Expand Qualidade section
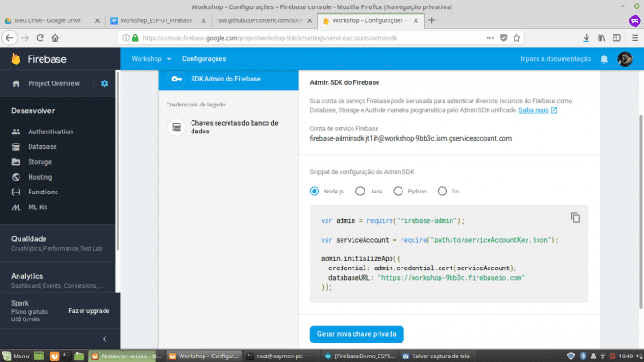This screenshot has height=362, width=644. 57,243
